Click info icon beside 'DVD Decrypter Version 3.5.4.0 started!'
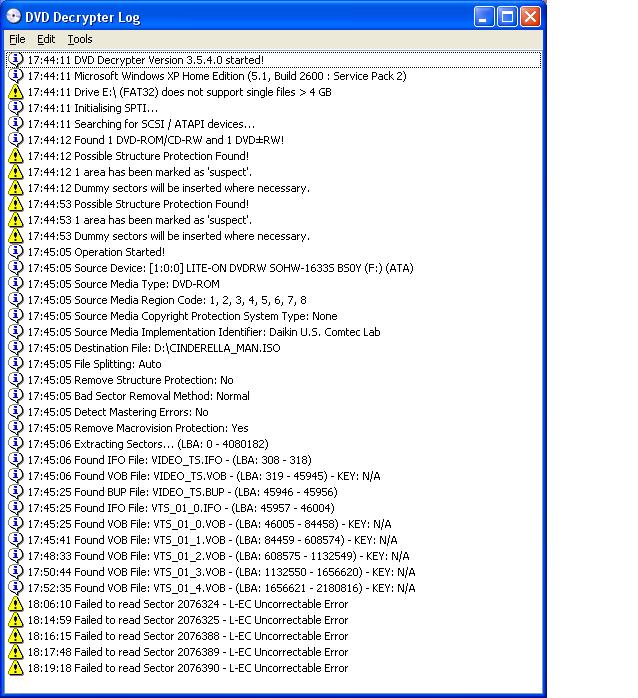 pos(16,60)
